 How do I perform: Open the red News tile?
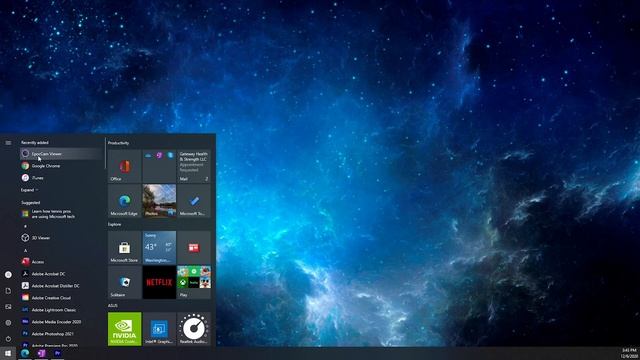click(194, 247)
